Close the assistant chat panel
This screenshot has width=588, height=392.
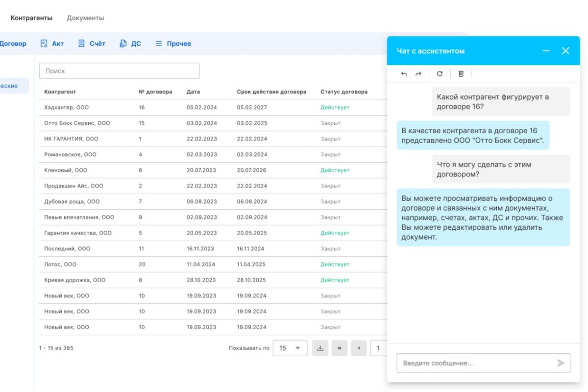pyautogui.click(x=565, y=50)
